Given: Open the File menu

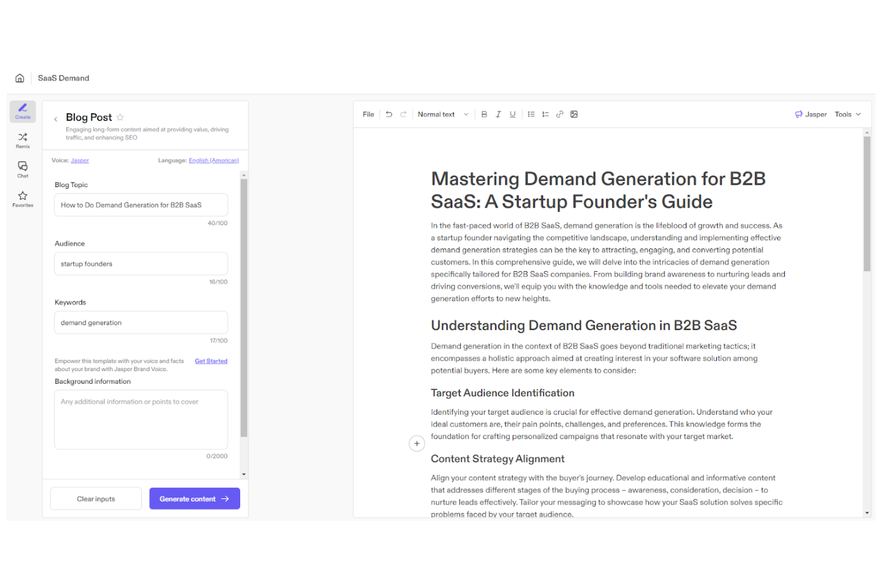Looking at the screenshot, I should coord(368,114).
